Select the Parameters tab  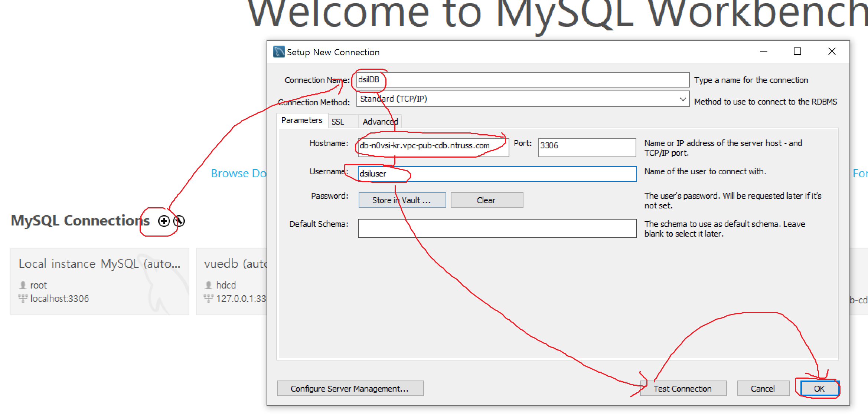click(x=302, y=121)
